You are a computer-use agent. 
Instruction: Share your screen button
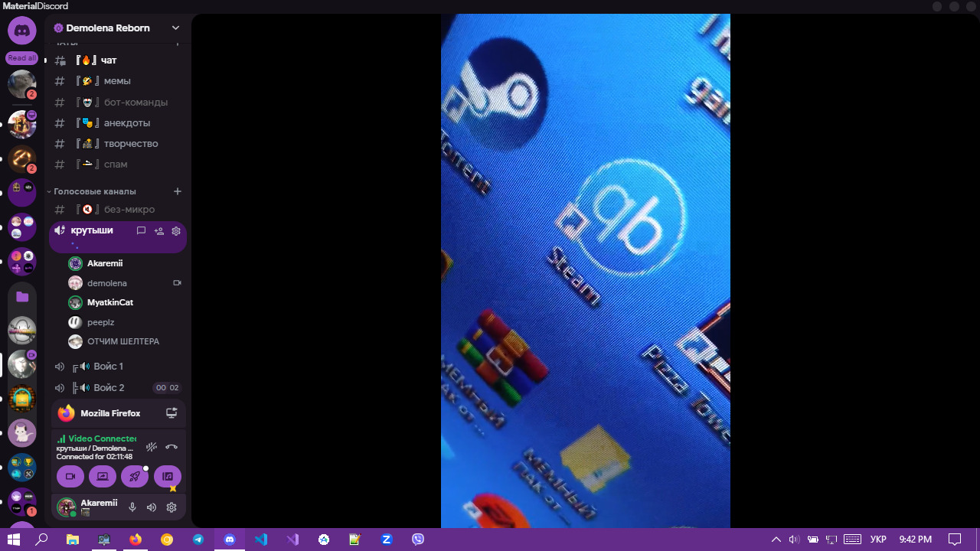pyautogui.click(x=103, y=477)
